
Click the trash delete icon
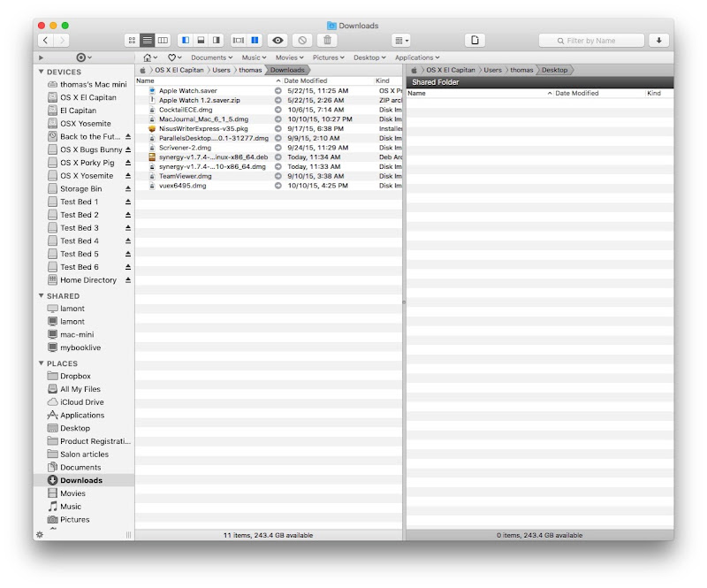tap(327, 40)
